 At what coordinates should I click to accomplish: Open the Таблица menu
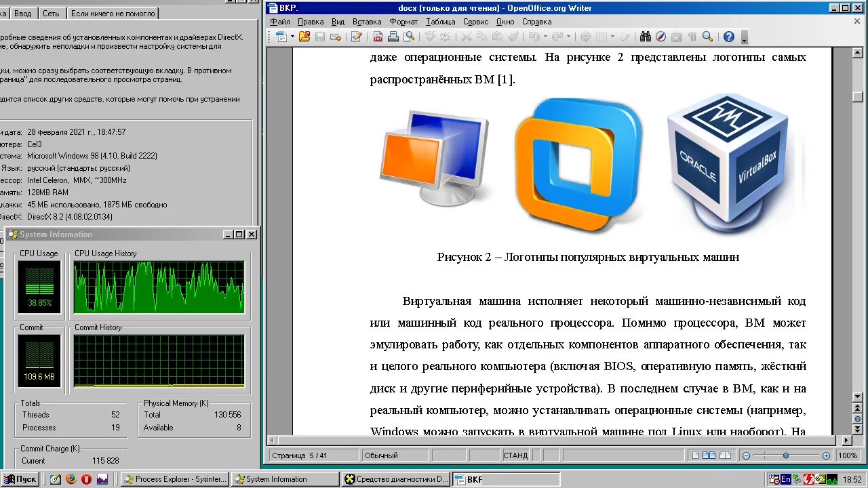pyautogui.click(x=441, y=22)
